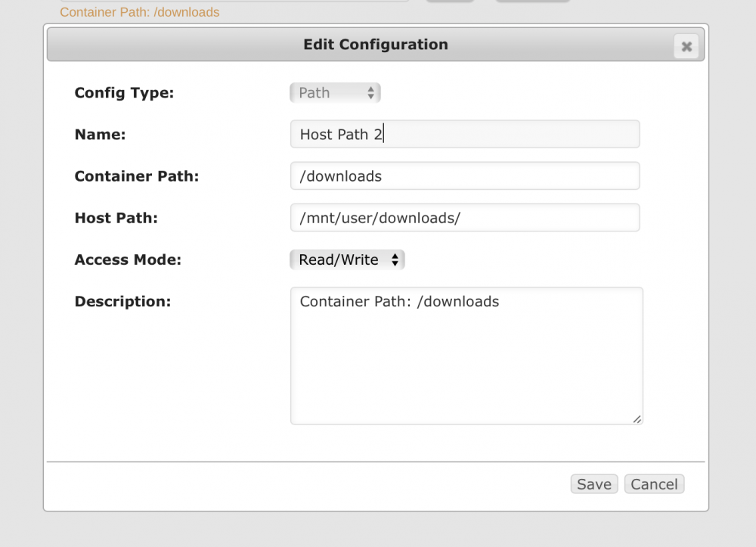Click the up/down arrows on Config Type selector
Screen dimensions: 756x547
(370, 92)
